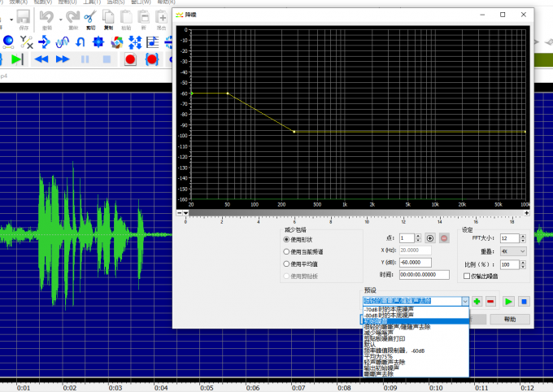Click the Copy icon in toolbar
553x392 pixels.
108,16
